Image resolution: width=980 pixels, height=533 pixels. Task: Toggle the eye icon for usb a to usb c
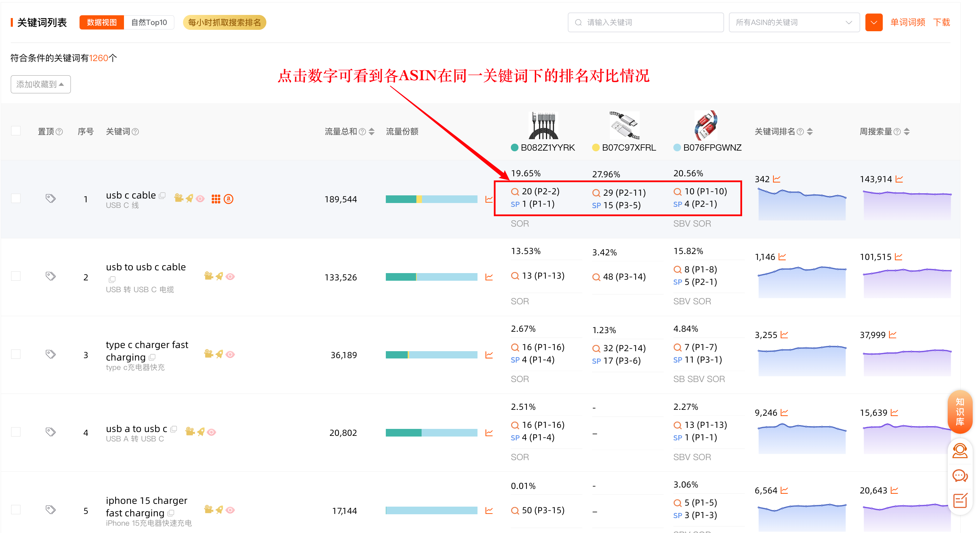point(211,432)
